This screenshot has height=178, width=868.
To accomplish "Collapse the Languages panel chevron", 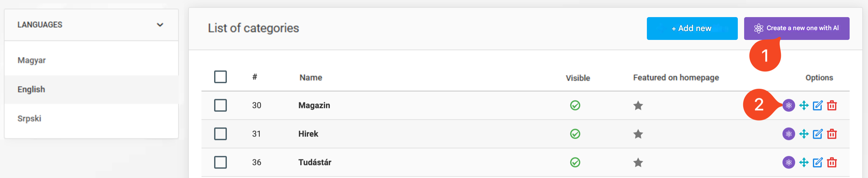I will click(160, 25).
